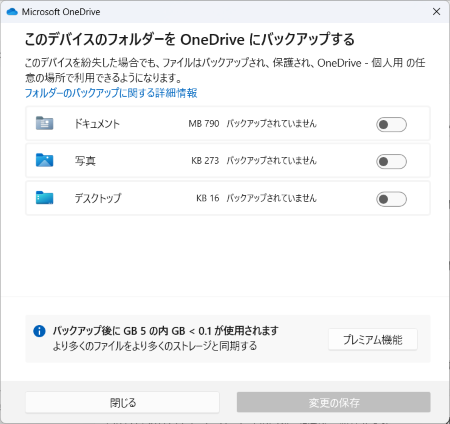Click the バックアップ後に GB 5 の内 storage text

pyautogui.click(x=165, y=331)
